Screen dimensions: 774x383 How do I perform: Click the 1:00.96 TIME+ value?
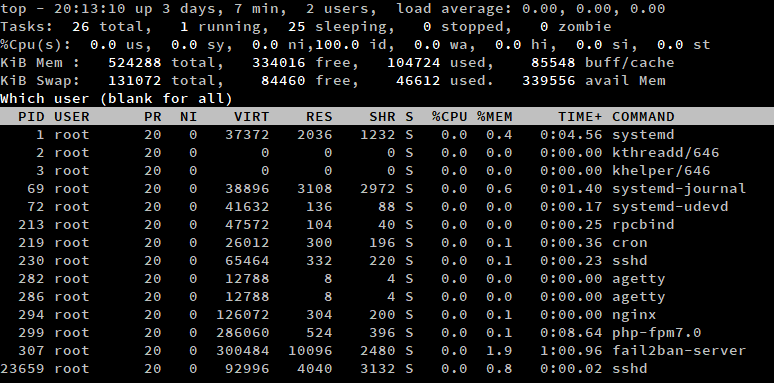point(571,351)
